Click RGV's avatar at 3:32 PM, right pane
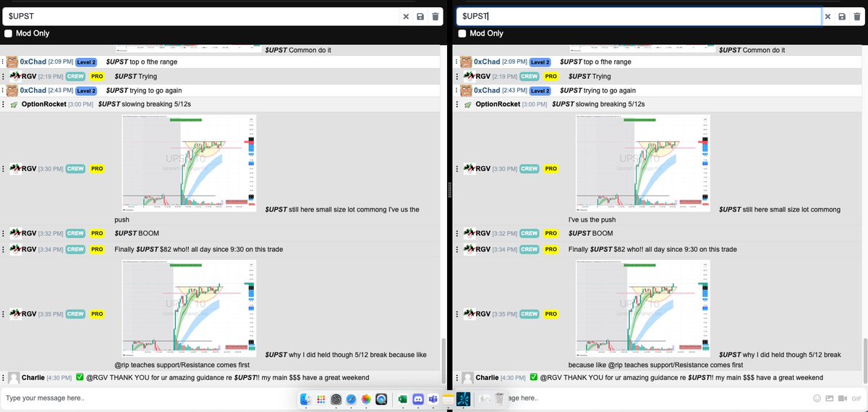This screenshot has width=868, height=412. click(x=468, y=234)
